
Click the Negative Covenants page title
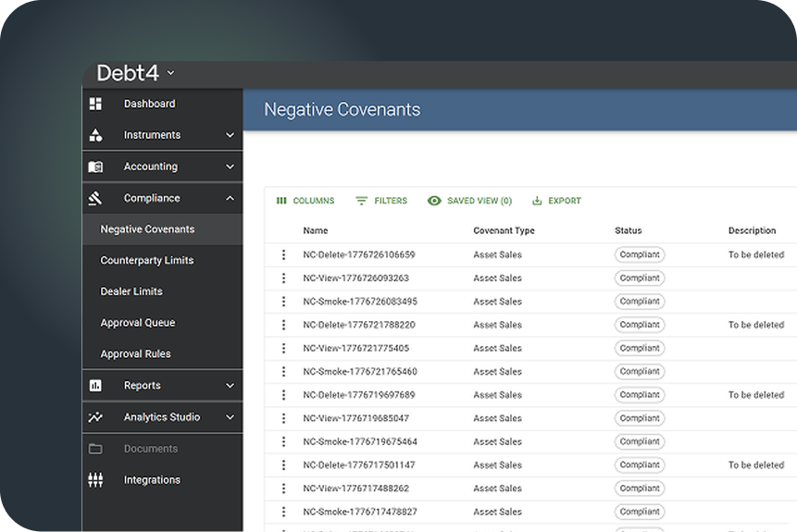pos(342,110)
